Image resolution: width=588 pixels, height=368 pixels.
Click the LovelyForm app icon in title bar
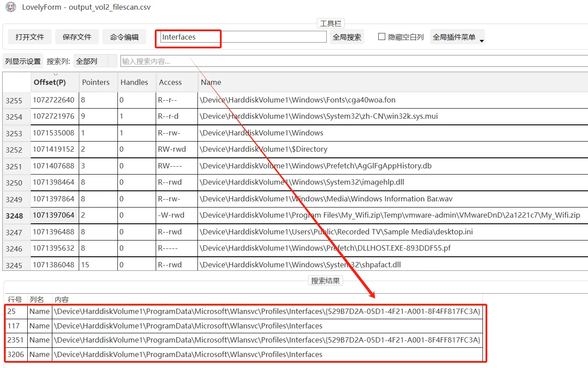tap(11, 7)
